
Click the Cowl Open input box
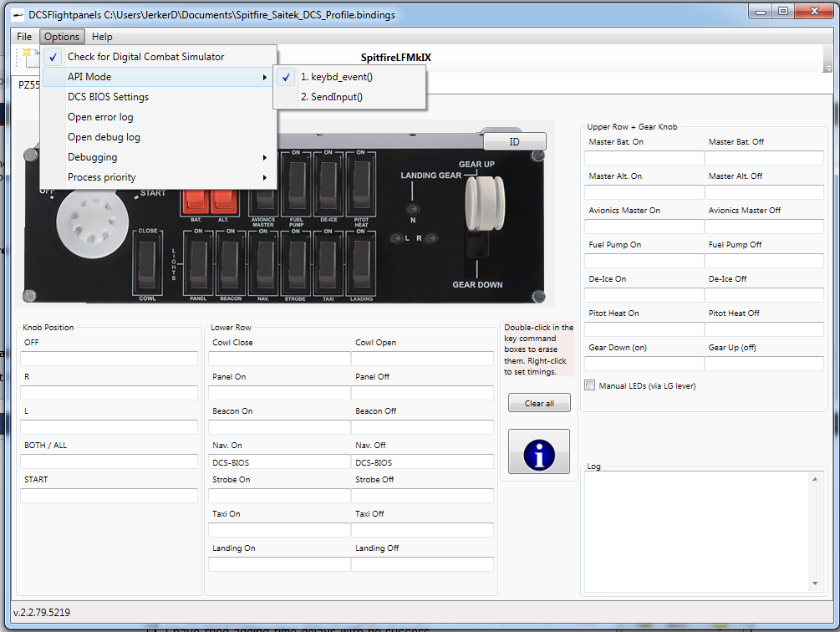[422, 359]
